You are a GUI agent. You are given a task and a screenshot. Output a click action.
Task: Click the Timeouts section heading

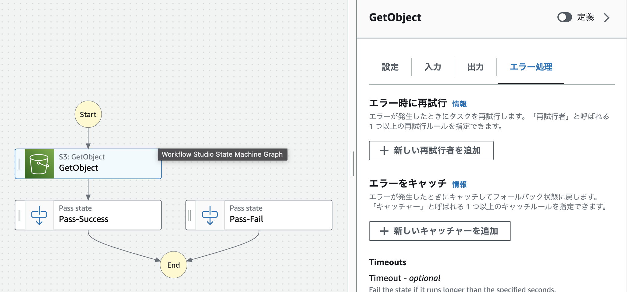point(388,262)
